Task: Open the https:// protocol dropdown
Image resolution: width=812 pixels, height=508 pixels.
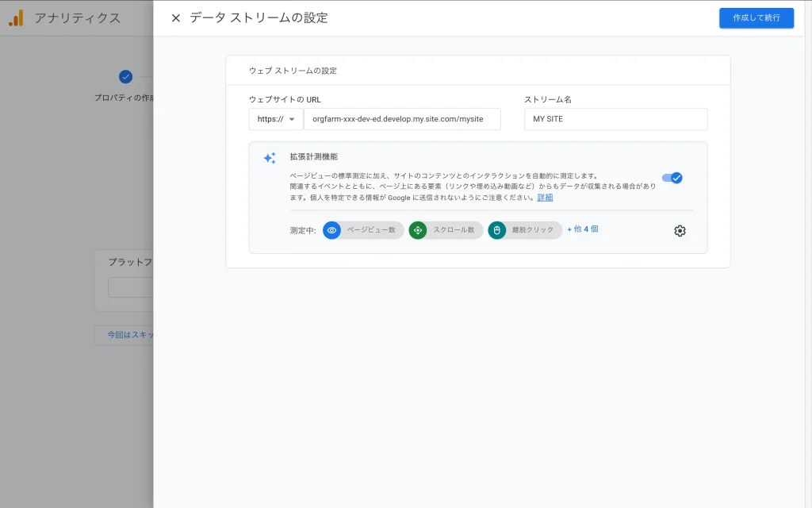Action: pyautogui.click(x=276, y=119)
